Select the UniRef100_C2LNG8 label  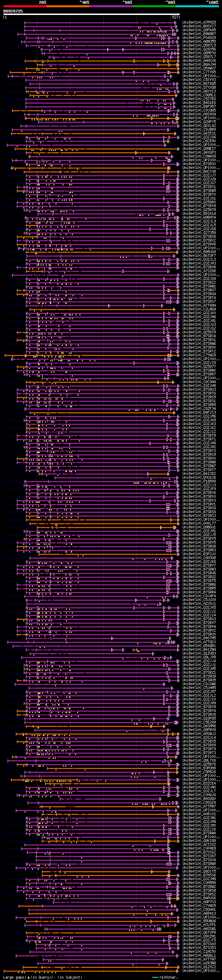click(199, 309)
